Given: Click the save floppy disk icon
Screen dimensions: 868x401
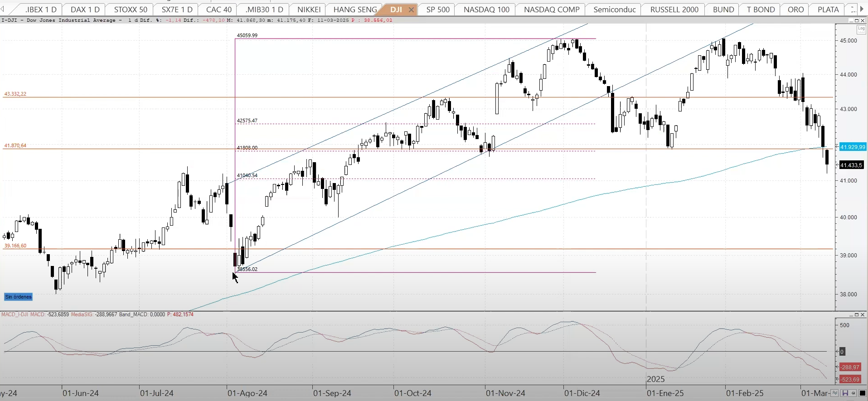Looking at the screenshot, I should [x=845, y=393].
